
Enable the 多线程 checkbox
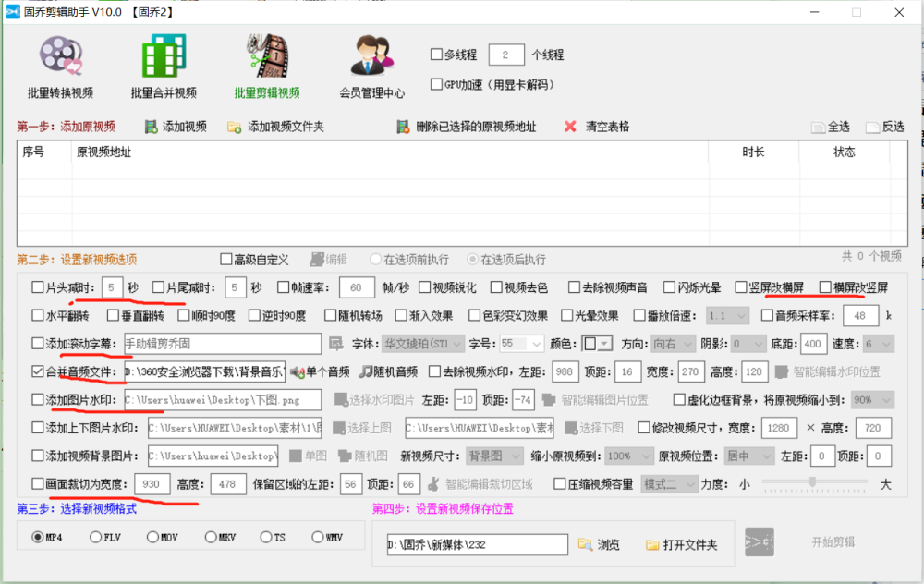[x=436, y=55]
